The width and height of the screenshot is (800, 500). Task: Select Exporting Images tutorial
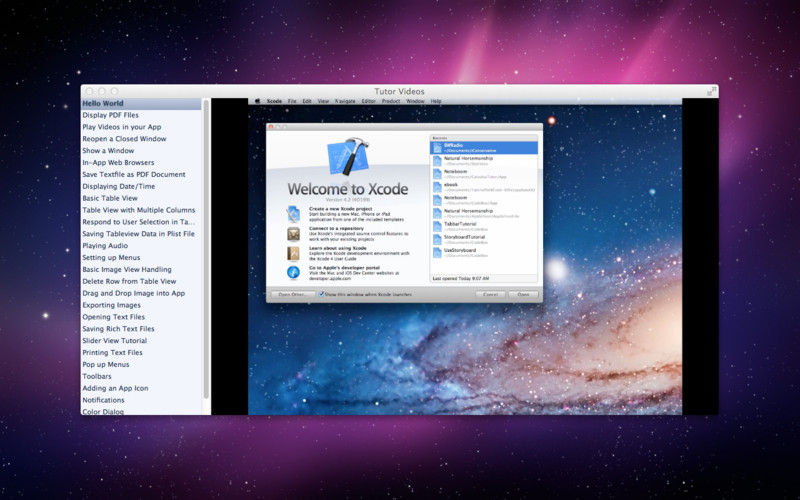click(141, 305)
